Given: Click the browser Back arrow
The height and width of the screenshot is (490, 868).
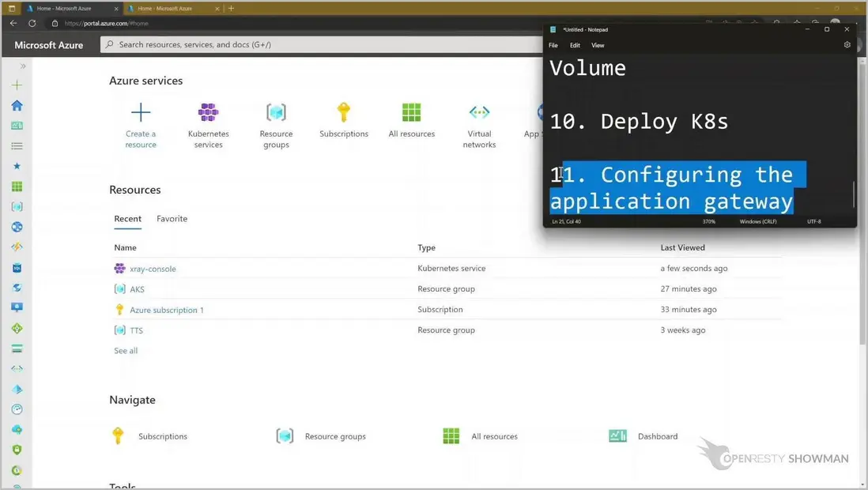Looking at the screenshot, I should coord(13,23).
